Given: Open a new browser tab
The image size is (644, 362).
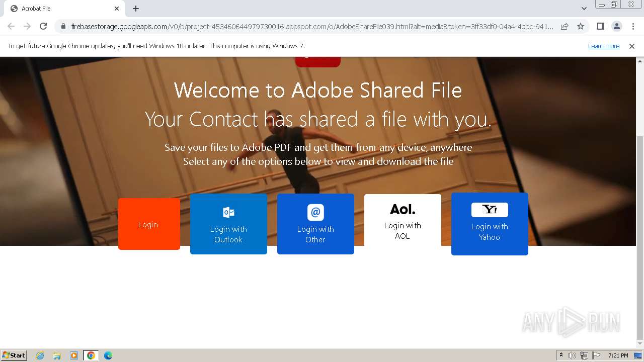Looking at the screenshot, I should point(136,9).
